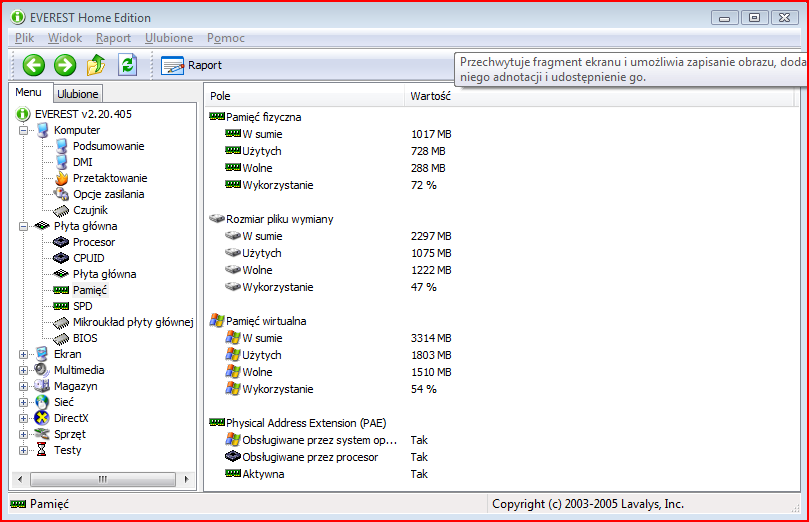Viewport: 809px width, 522px height.
Task: Open the Pomoc menu
Action: [x=225, y=38]
